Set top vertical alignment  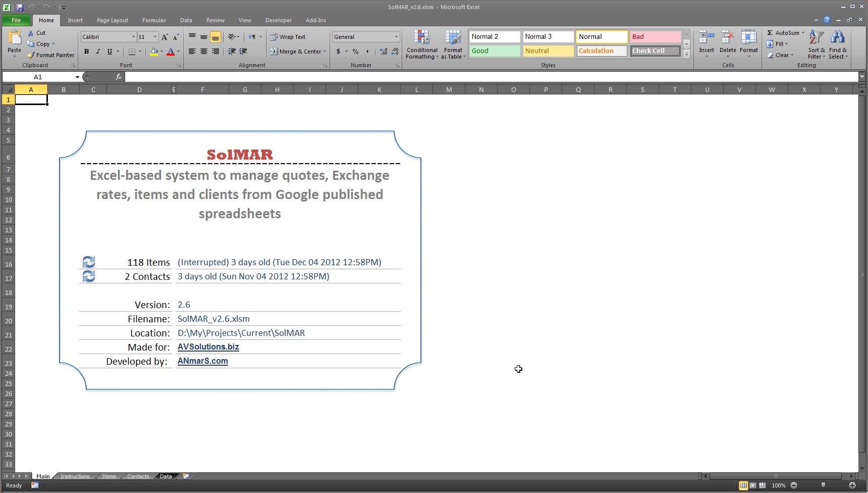pos(192,37)
